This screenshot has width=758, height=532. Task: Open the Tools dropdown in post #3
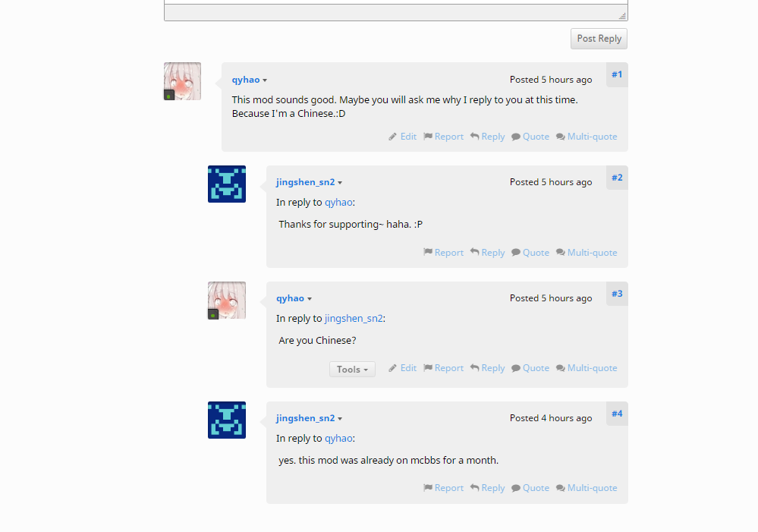point(352,370)
